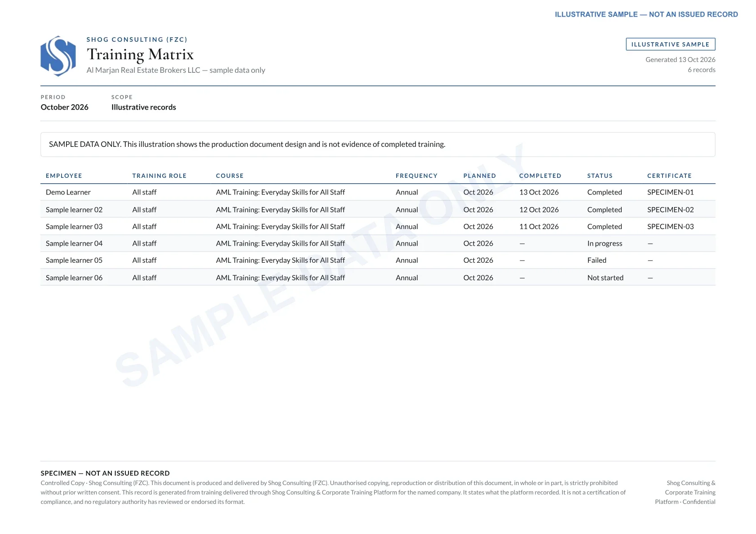Select the Sample learner 02 cell
Image resolution: width=756 pixels, height=534 pixels.
(74, 210)
